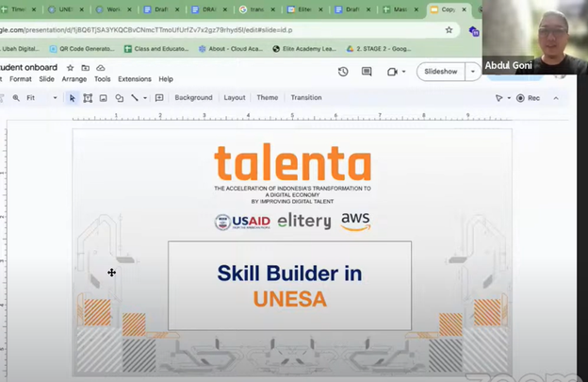This screenshot has width=588, height=382.
Task: Open comments history icon
Action: [367, 72]
